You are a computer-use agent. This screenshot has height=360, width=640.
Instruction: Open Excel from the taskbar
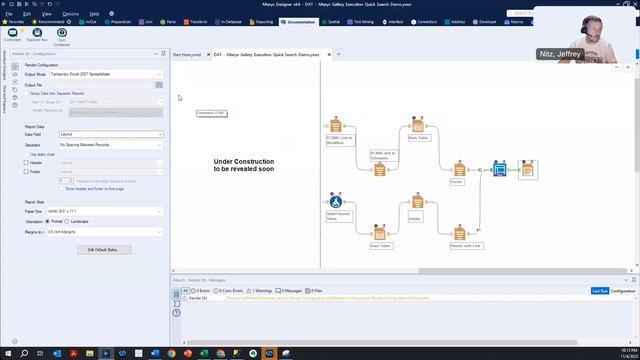204,353
